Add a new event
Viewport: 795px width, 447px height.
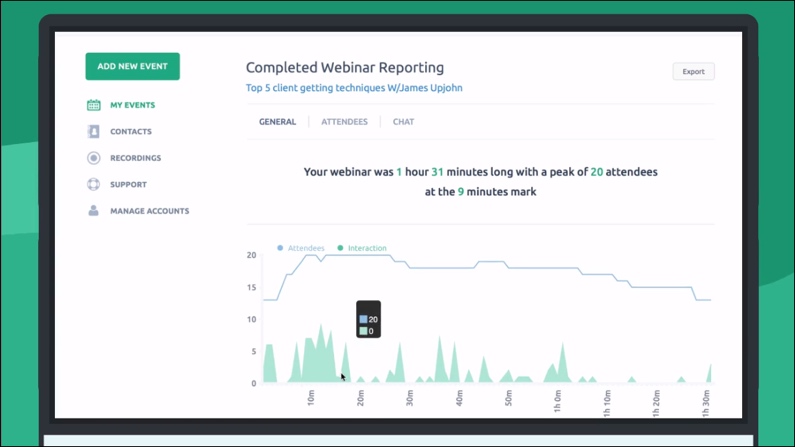132,66
